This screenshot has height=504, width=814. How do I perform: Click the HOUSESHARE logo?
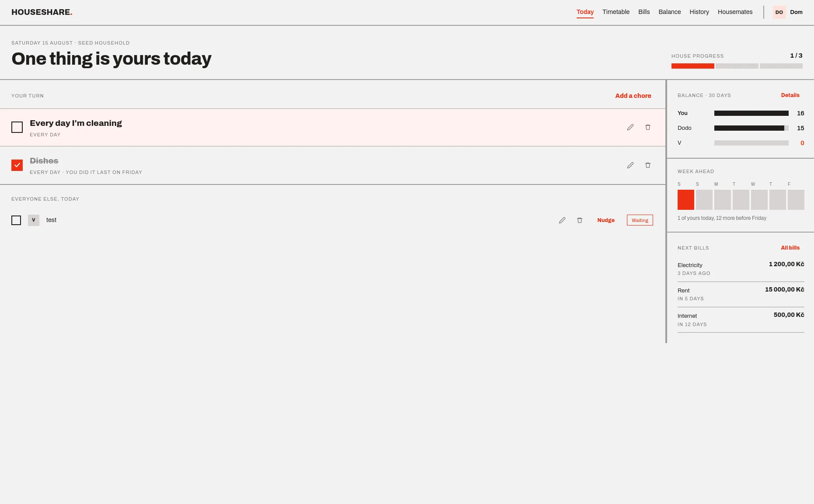coord(42,12)
